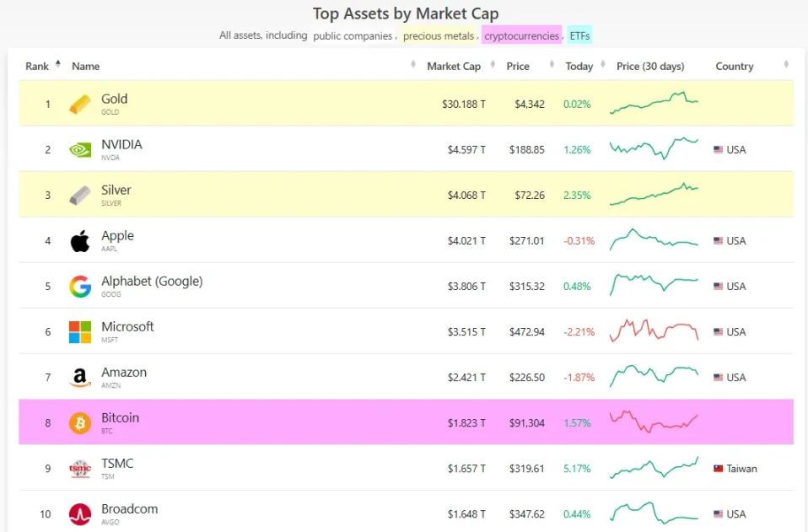Click the Price (30 days) column header
The height and width of the screenshot is (532, 808).
pyautogui.click(x=650, y=66)
